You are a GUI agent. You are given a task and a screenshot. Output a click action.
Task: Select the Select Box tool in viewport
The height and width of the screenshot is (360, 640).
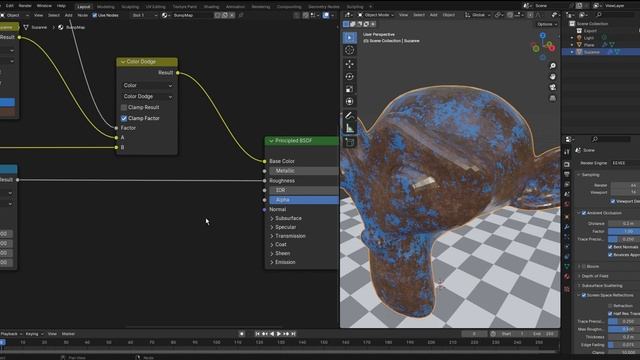coord(349,38)
